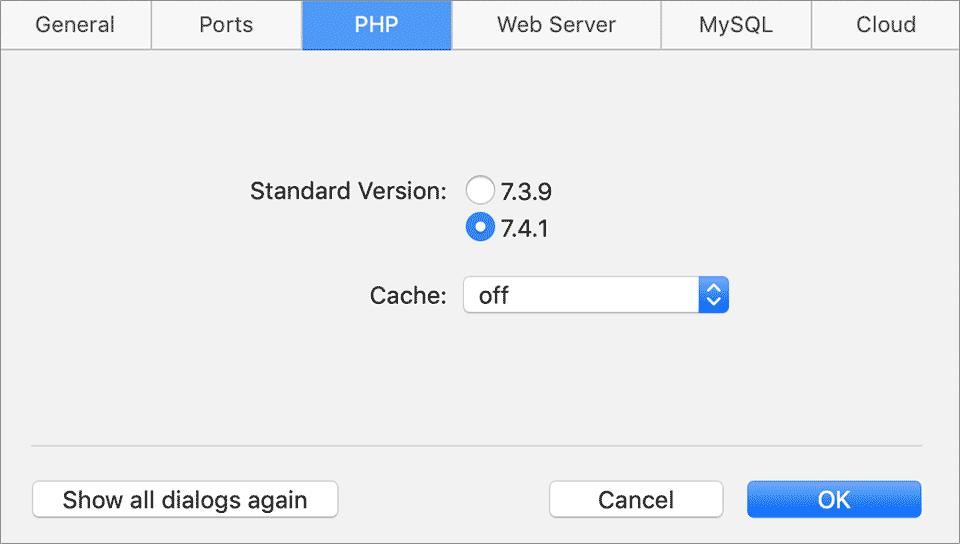
Task: Click the 7.4.1 version label text
Action: (524, 228)
